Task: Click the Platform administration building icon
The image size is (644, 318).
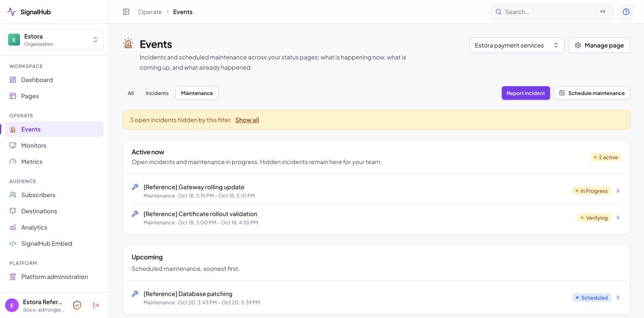Action: click(13, 277)
